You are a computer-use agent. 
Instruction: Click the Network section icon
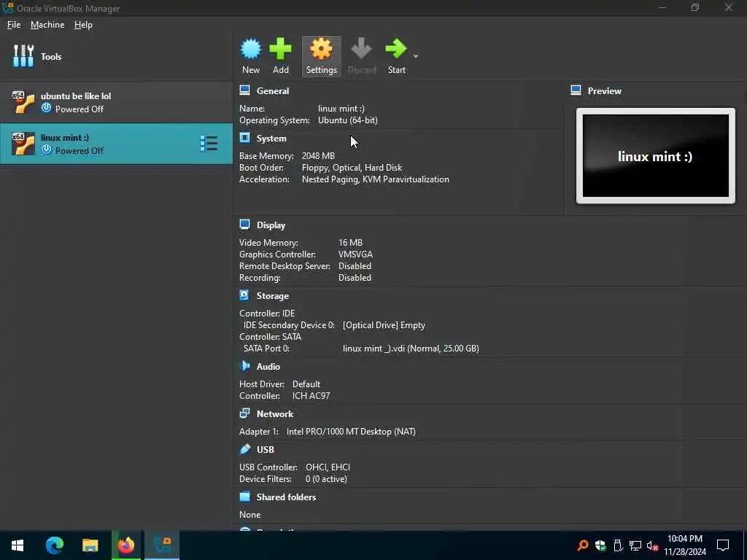coord(245,413)
